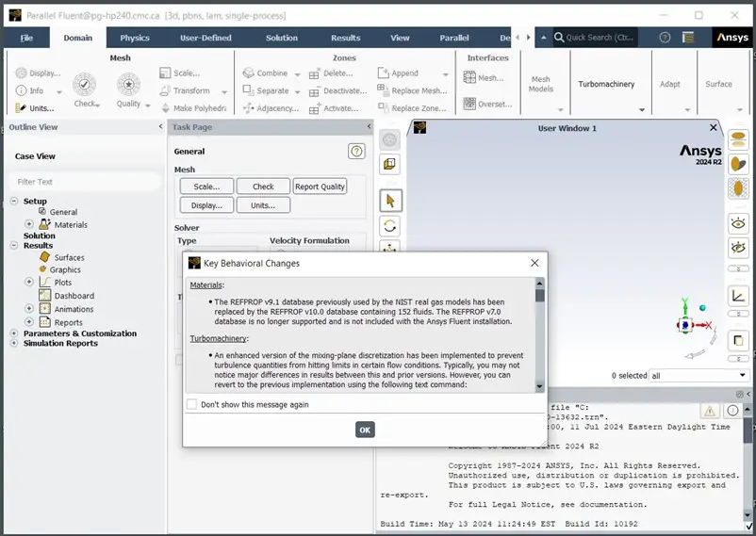
Task: Click the mesh Quality ribbon icon
Action: click(x=129, y=85)
